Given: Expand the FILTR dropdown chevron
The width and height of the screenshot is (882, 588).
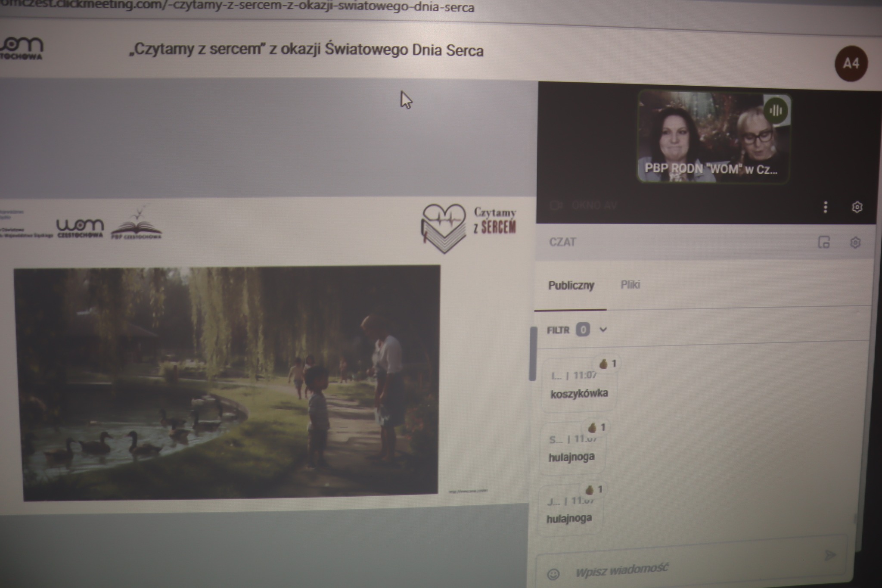Looking at the screenshot, I should pyautogui.click(x=603, y=330).
